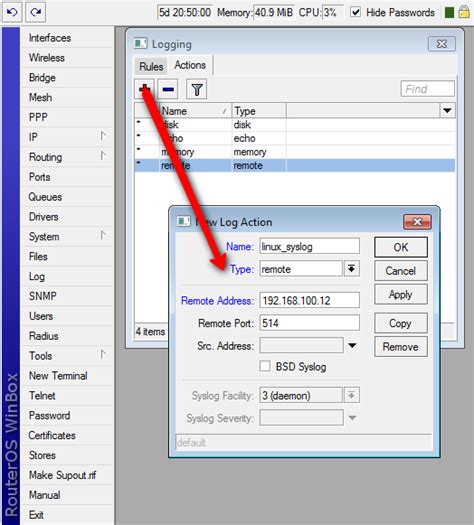Expand the IP submenu
Viewport: 474px width, 525px height.
[103, 136]
